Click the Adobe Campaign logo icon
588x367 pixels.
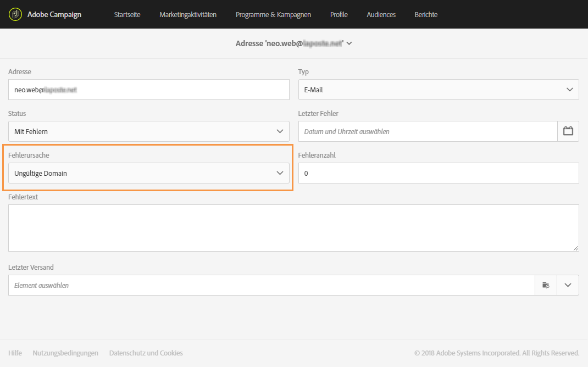pyautogui.click(x=15, y=14)
